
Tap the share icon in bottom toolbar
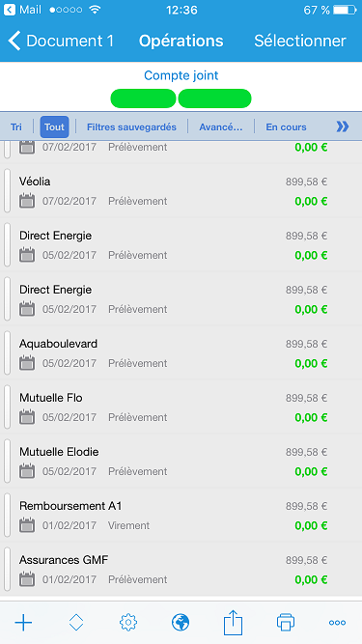pyautogui.click(x=233, y=622)
